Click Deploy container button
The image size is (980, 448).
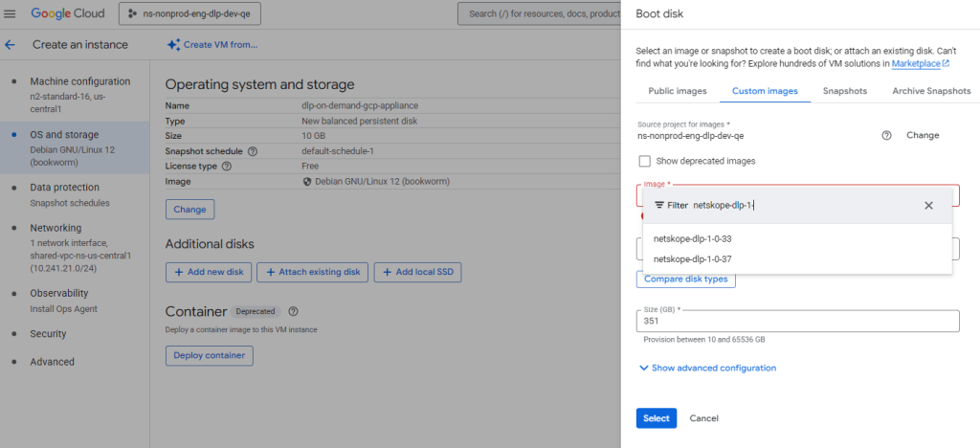click(x=210, y=355)
